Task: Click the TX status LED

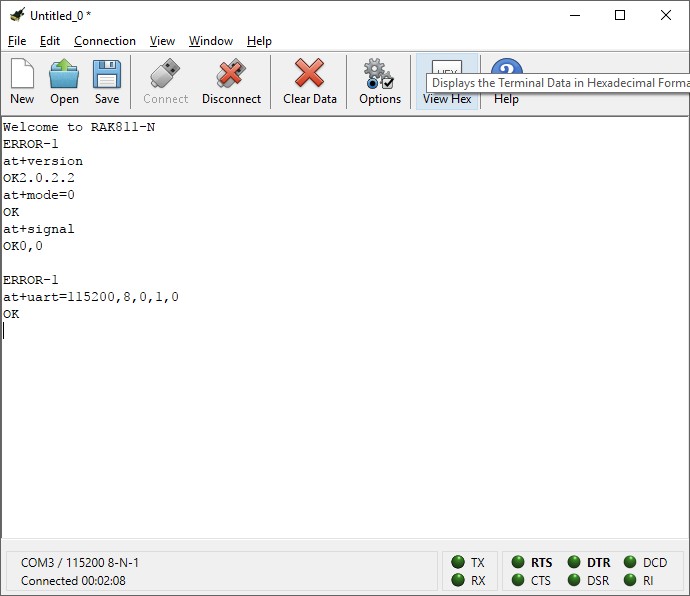Action: 458,563
